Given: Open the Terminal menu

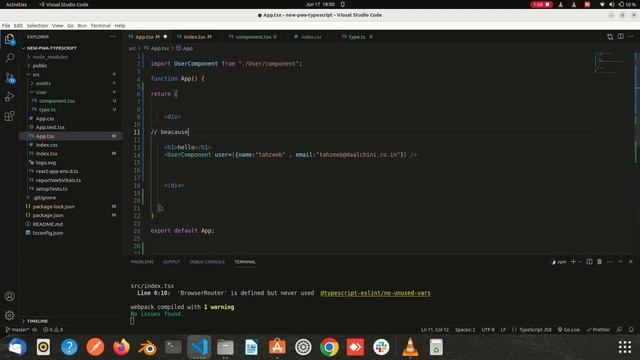Looking at the screenshot, I should pyautogui.click(x=100, y=25).
